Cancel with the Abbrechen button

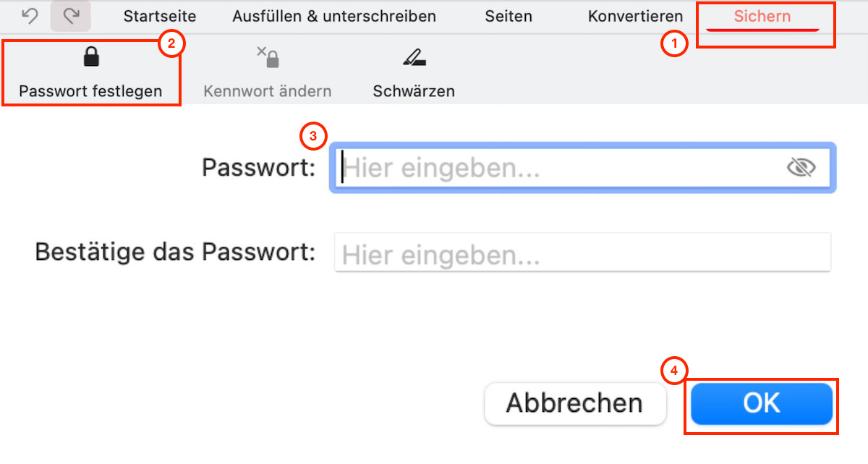(575, 403)
